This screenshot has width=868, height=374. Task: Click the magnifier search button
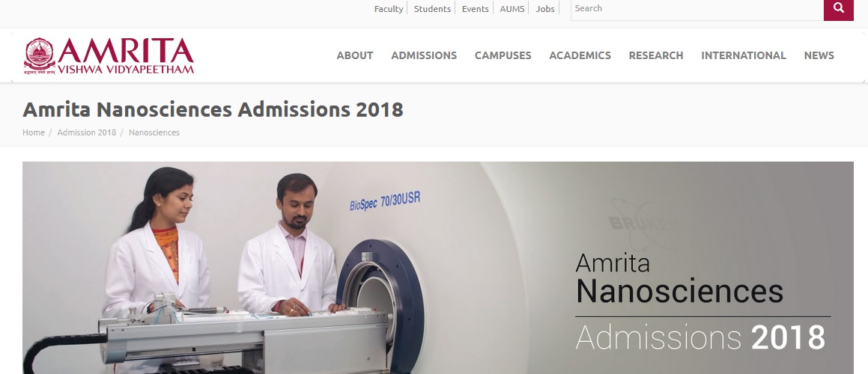coord(838,10)
